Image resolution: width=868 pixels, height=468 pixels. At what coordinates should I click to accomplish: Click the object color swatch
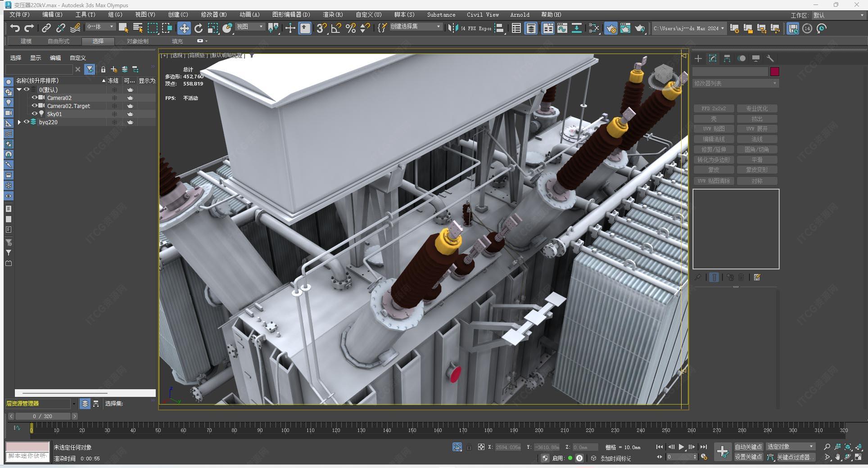(774, 72)
